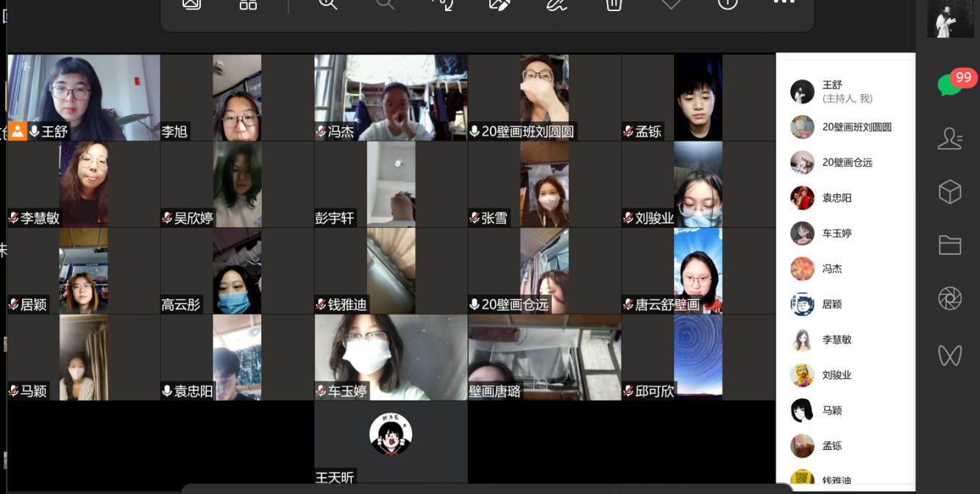The width and height of the screenshot is (980, 494).
Task: Select the 王天昕 avatar video tile
Action: point(391,434)
